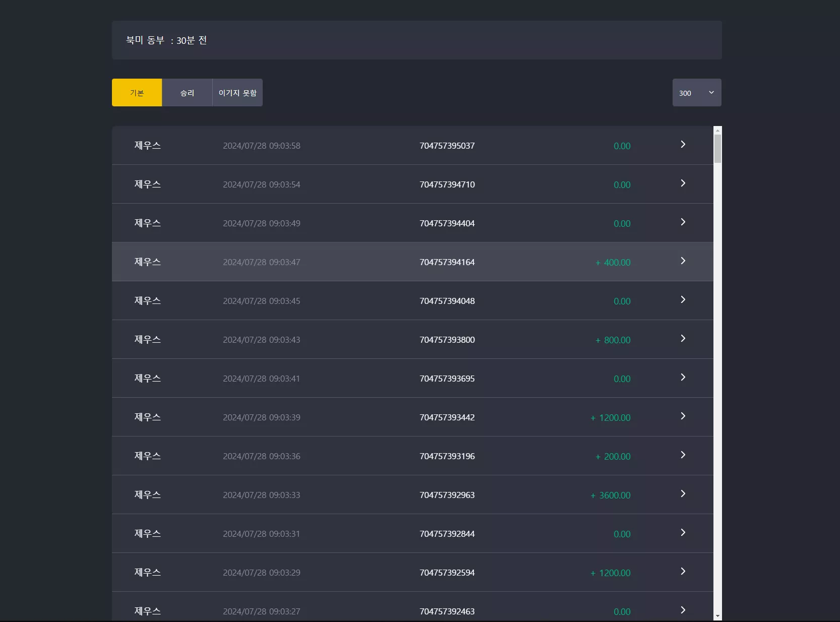The image size is (840, 622).
Task: Open chevron for bet 704757393800
Action: [683, 339]
